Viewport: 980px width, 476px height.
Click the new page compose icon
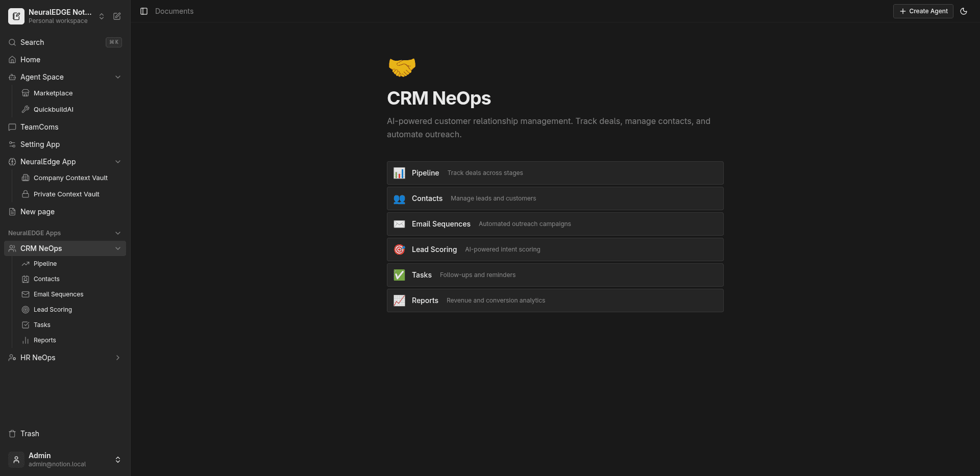click(x=117, y=16)
